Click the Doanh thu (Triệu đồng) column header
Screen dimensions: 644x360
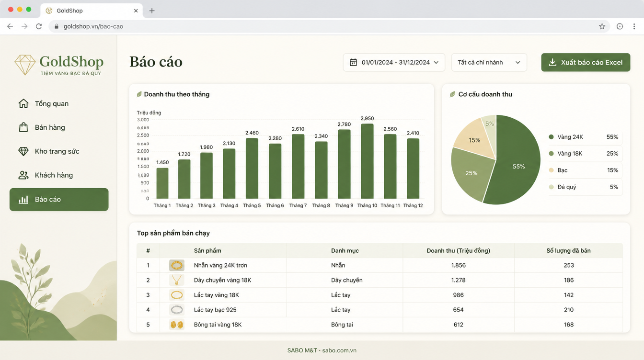[459, 251]
